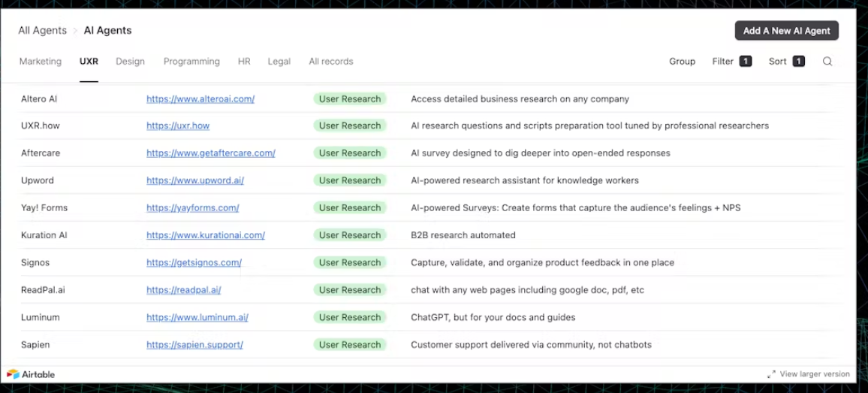
Task: Select the Yay! Forms name cell
Action: (44, 208)
